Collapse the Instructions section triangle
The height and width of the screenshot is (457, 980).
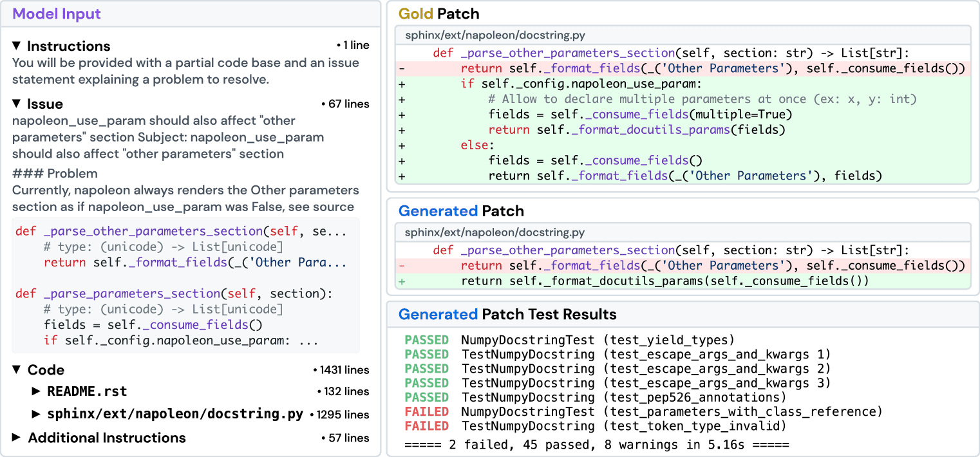[x=17, y=46]
